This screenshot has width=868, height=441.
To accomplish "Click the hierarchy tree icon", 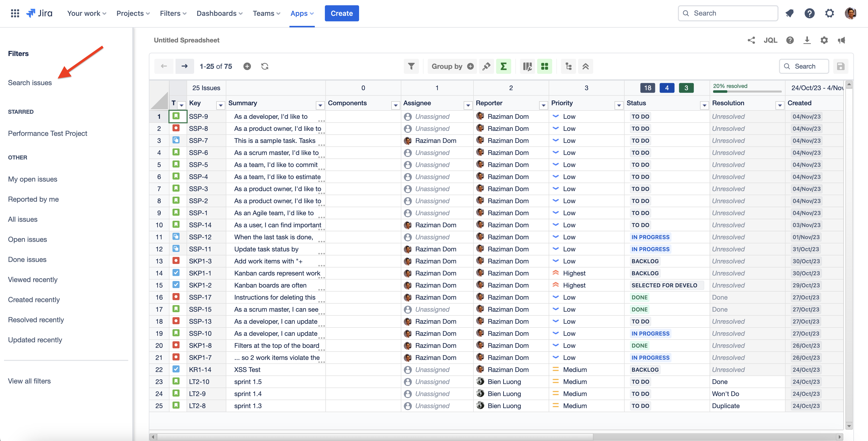I will point(569,66).
